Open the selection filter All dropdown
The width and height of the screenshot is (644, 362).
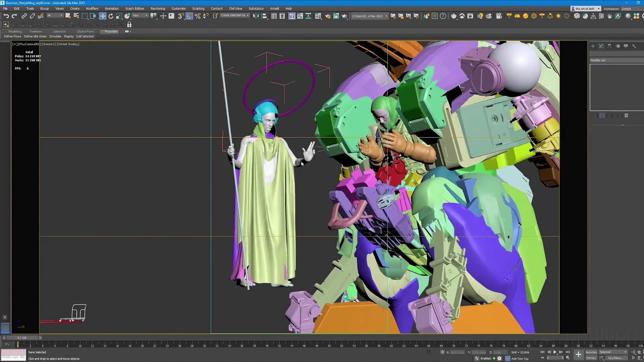pos(55,15)
